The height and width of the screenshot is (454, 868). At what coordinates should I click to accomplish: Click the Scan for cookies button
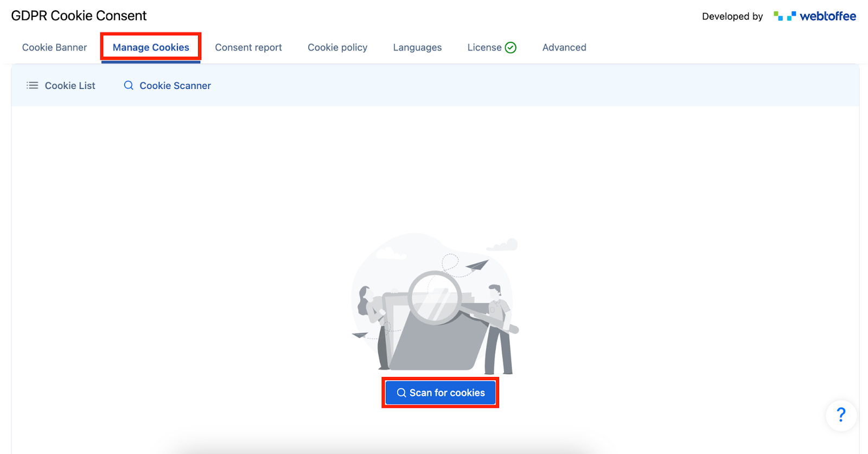tap(440, 393)
